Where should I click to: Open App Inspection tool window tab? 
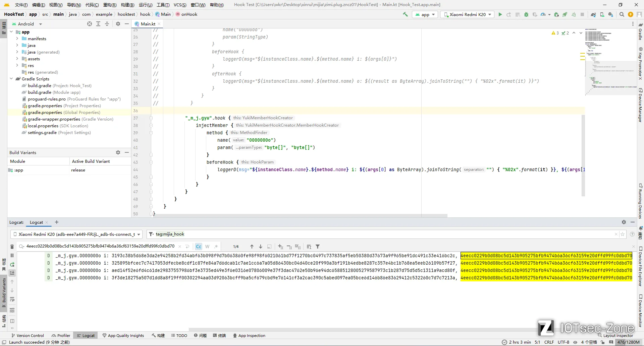[x=249, y=335]
